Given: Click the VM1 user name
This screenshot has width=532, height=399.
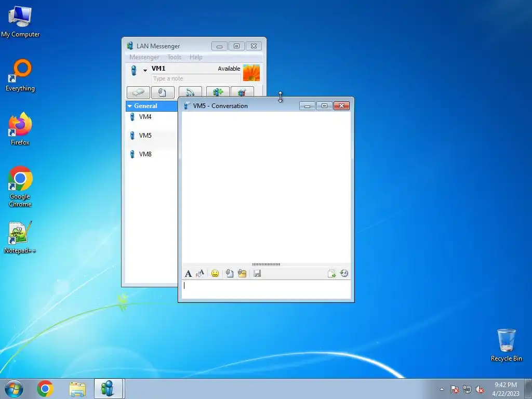Looking at the screenshot, I should pyautogui.click(x=158, y=68).
